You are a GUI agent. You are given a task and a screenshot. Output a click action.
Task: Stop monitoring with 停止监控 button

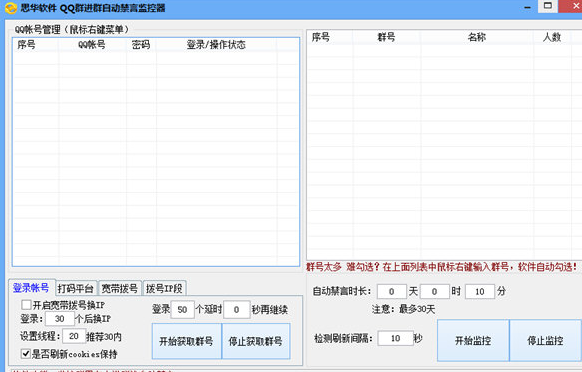click(545, 340)
